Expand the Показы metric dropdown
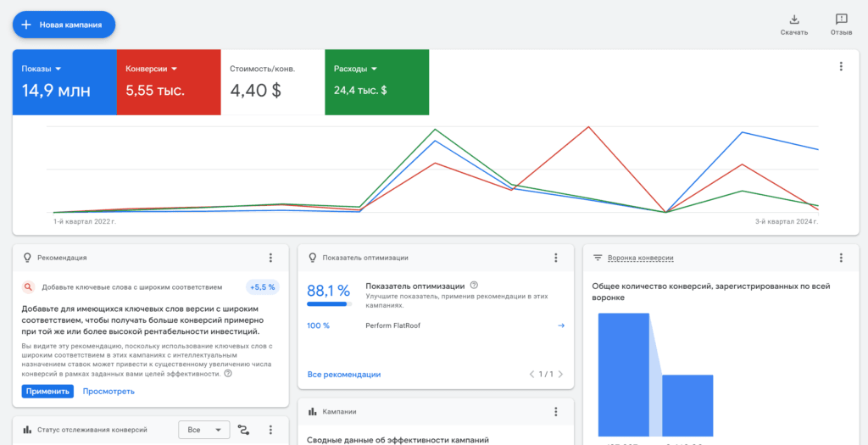Viewport: 868px width, 445px height. [x=58, y=70]
